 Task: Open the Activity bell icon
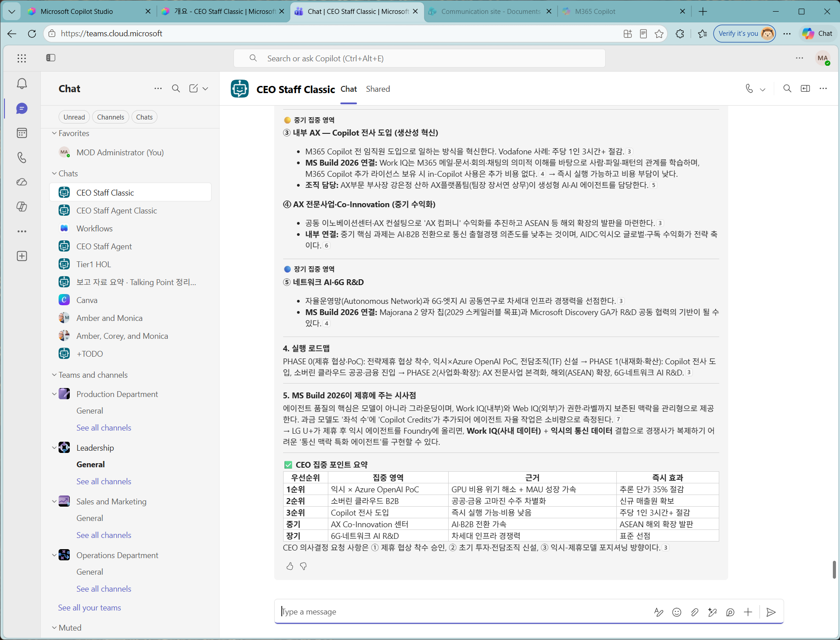[22, 84]
